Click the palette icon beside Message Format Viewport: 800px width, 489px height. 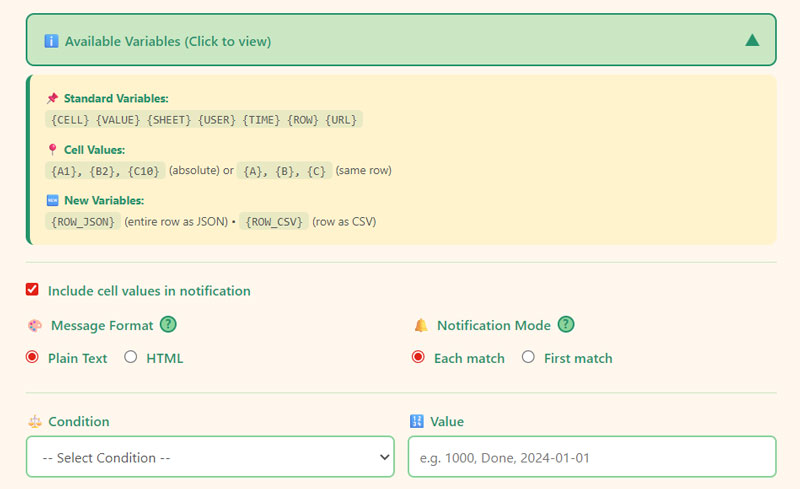coord(35,326)
